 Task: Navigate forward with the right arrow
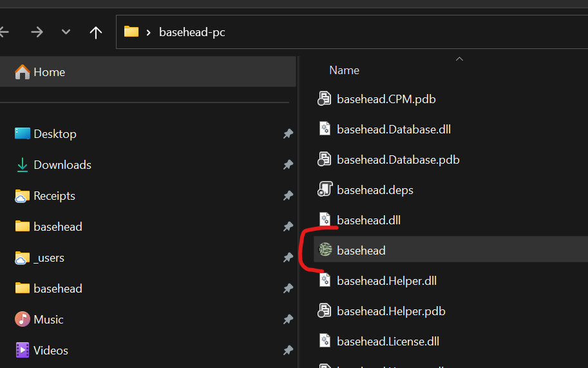37,32
